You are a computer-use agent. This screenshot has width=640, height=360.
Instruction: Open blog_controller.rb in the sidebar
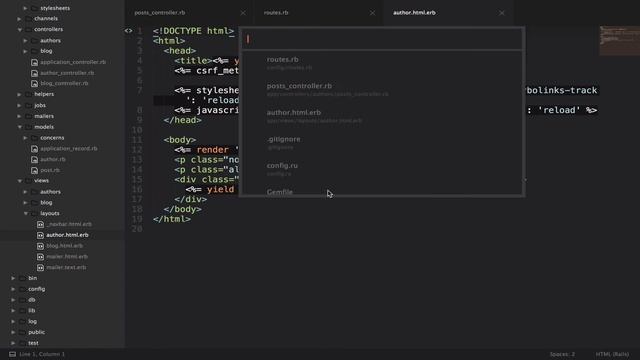coord(64,83)
